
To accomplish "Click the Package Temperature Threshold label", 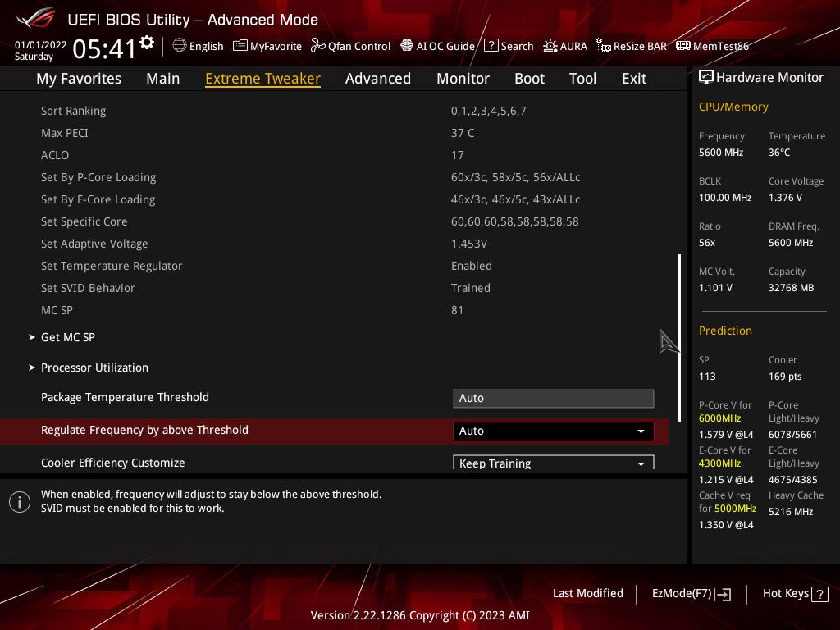I will 125,398.
